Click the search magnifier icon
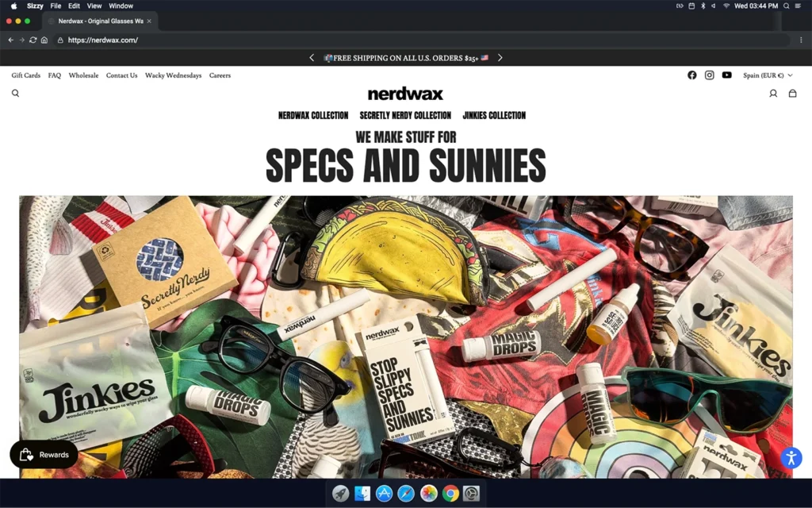The height and width of the screenshot is (508, 812). pyautogui.click(x=15, y=93)
